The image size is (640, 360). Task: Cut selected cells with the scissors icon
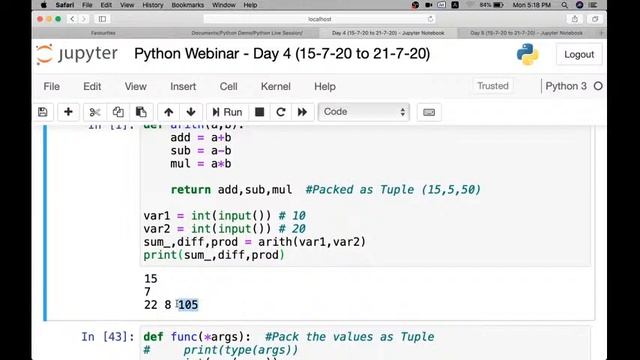click(x=95, y=112)
